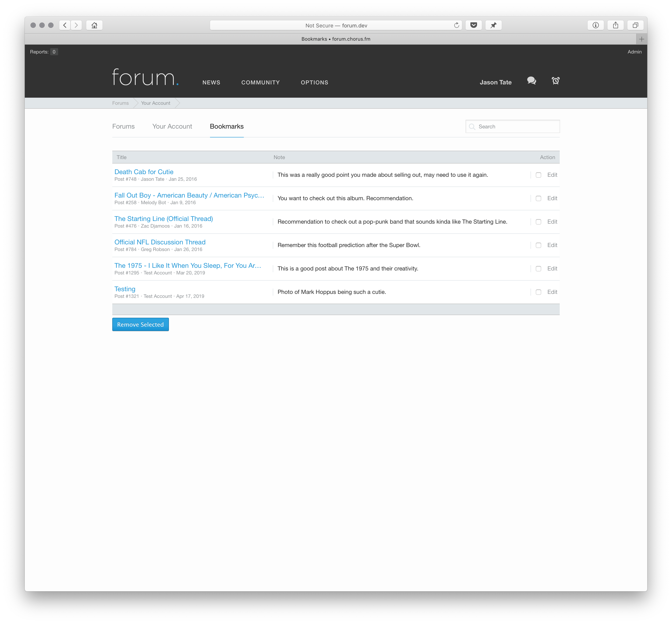Open the COMMUNITY navigation menu

click(260, 82)
